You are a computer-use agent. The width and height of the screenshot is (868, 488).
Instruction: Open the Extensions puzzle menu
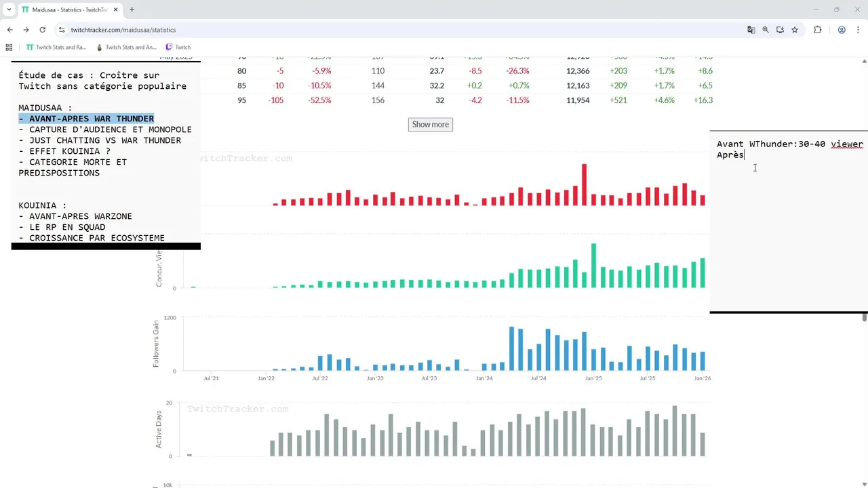[817, 30]
